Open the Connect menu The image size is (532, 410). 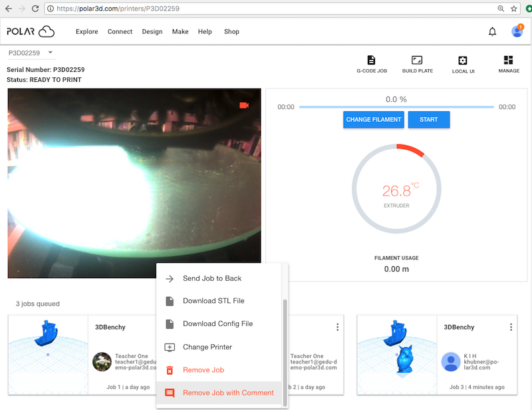(x=120, y=31)
